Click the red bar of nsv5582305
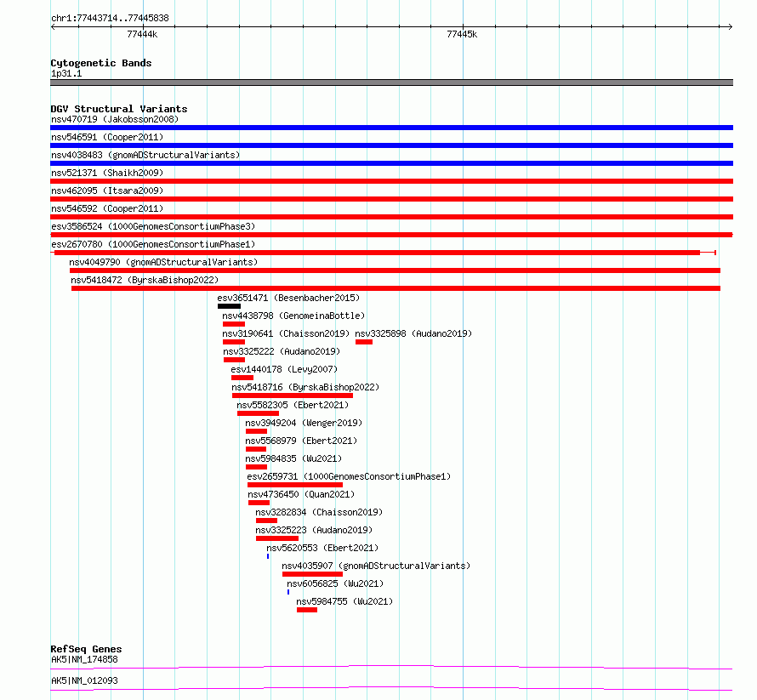The image size is (757, 700). tap(258, 413)
